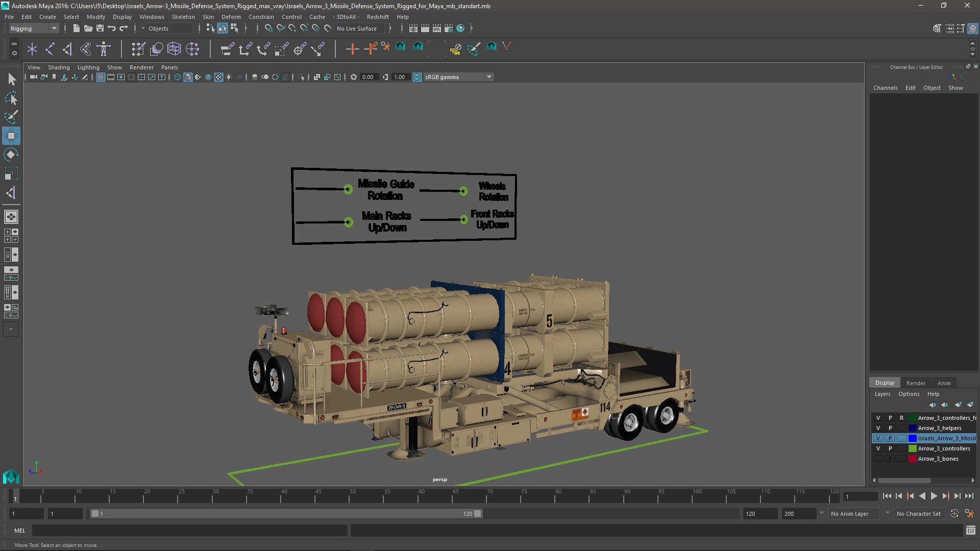Open the viewport Shading menu

pyautogui.click(x=59, y=67)
